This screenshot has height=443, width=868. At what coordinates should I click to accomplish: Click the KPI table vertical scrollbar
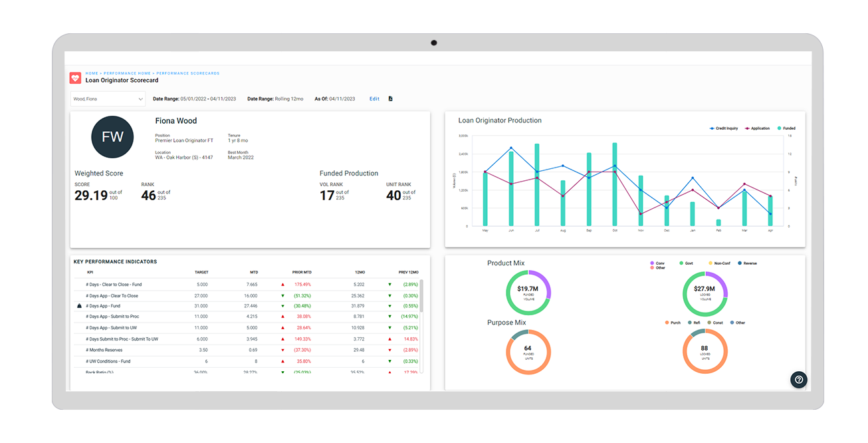click(x=421, y=295)
